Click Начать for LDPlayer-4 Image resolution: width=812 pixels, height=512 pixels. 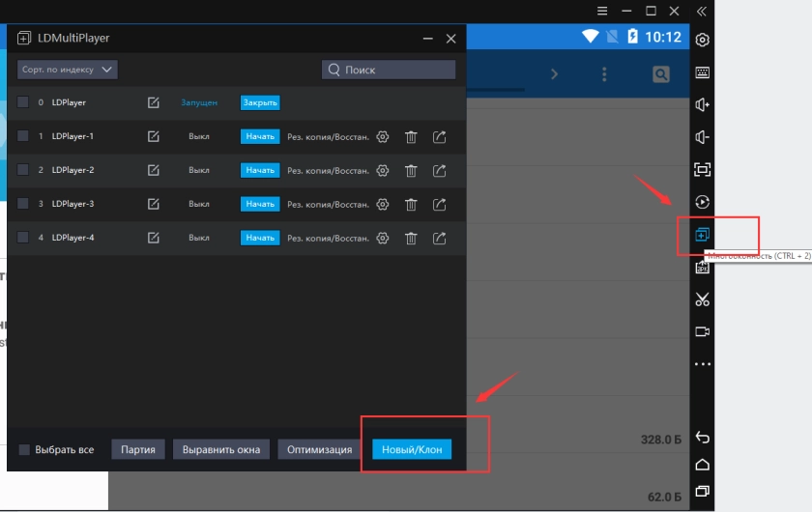pyautogui.click(x=260, y=238)
